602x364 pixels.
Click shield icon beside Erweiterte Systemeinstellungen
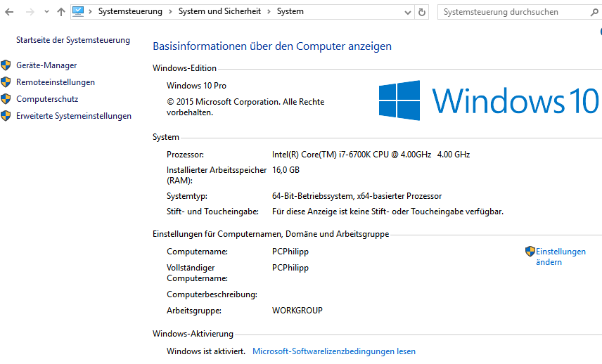tap(6, 116)
